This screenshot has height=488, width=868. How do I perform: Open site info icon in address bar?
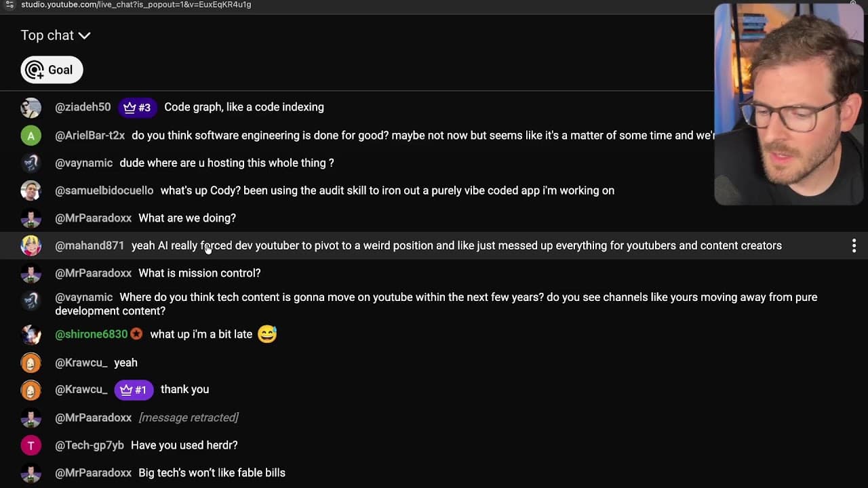pos(9,5)
